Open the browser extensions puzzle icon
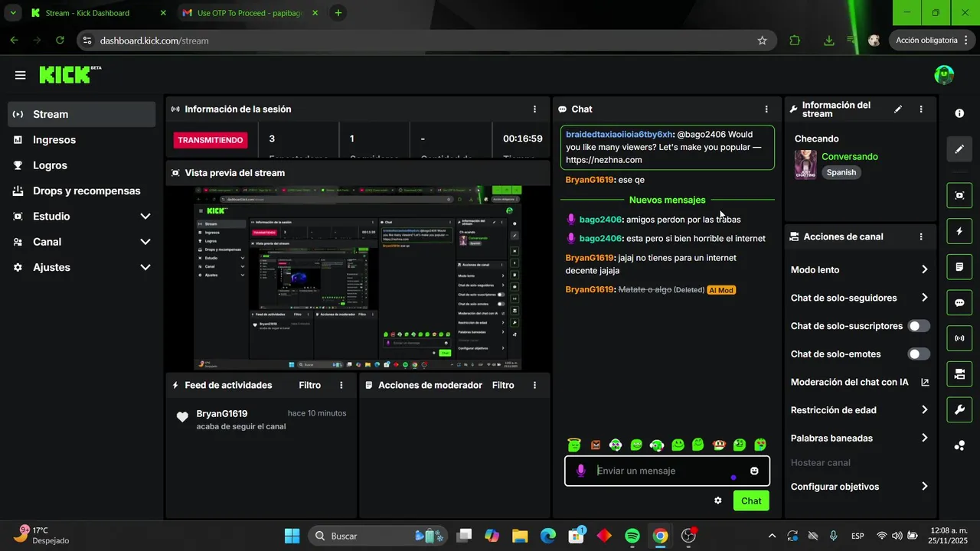 (795, 41)
